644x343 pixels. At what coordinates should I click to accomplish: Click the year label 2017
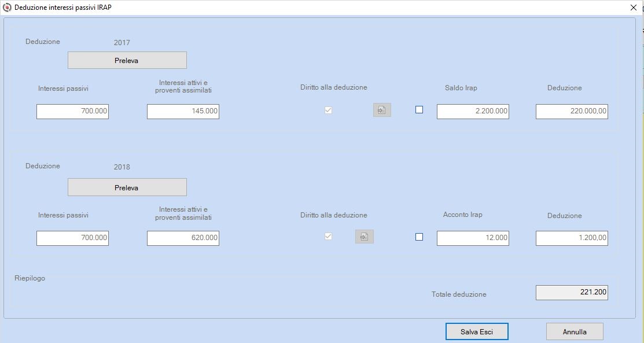pos(122,43)
